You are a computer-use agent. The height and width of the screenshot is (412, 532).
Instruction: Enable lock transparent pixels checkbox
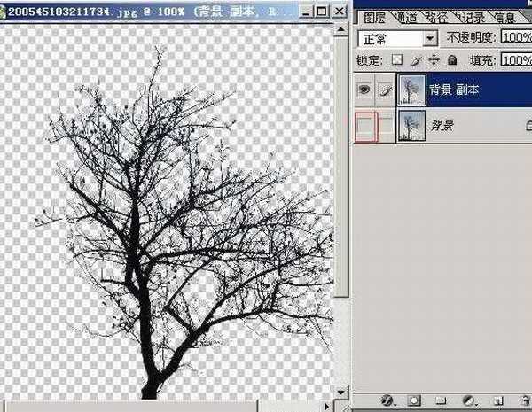(398, 60)
